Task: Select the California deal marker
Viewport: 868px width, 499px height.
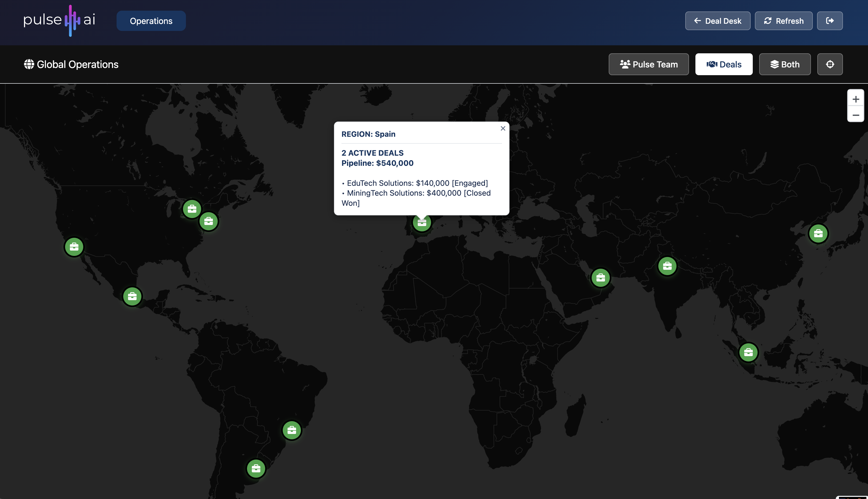Action: [74, 246]
